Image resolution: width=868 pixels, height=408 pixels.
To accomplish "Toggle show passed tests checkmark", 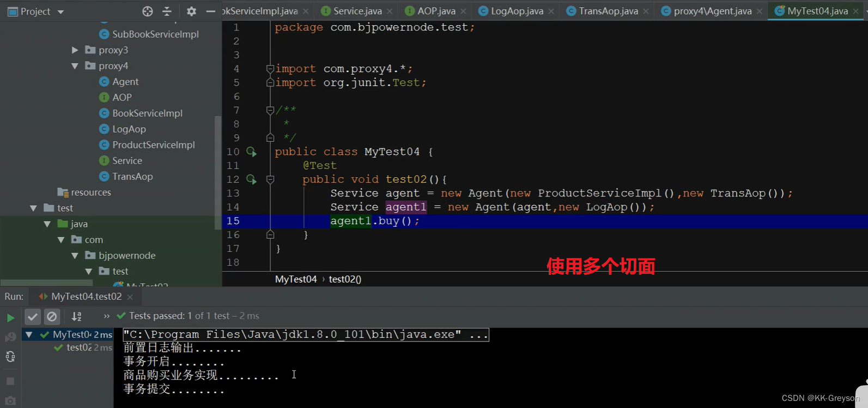I will coord(33,316).
